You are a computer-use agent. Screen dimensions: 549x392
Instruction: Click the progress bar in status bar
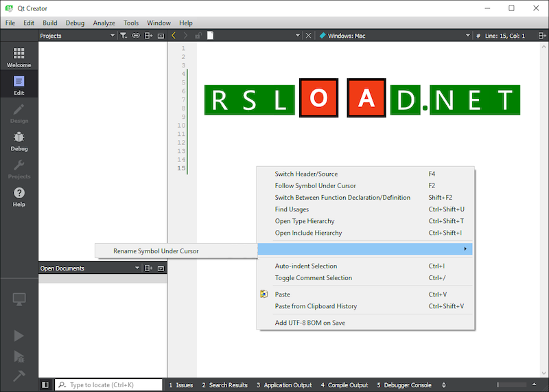(x=511, y=384)
